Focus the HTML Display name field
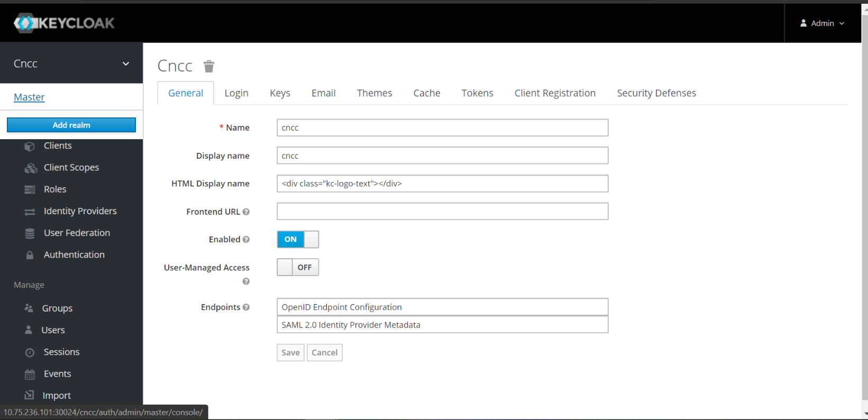 point(443,184)
